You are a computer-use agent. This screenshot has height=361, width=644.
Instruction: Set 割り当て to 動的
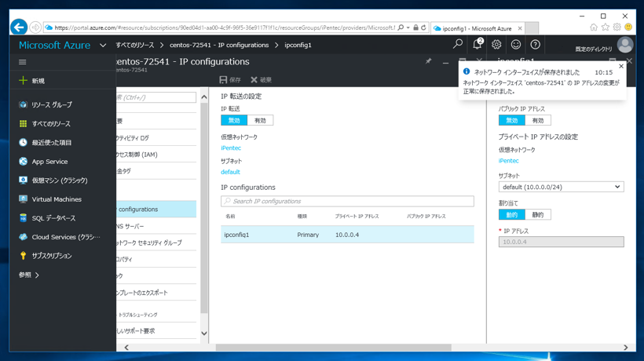(x=512, y=214)
